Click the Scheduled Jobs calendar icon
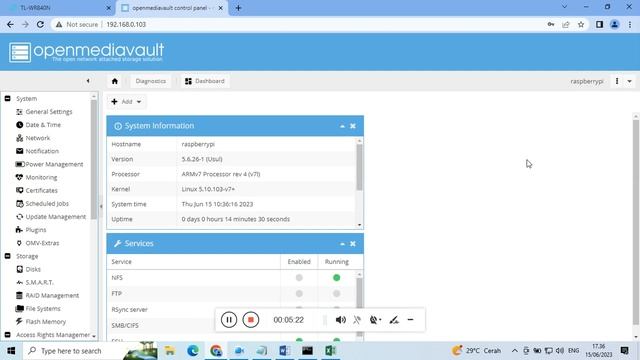640x360 pixels. click(x=19, y=203)
